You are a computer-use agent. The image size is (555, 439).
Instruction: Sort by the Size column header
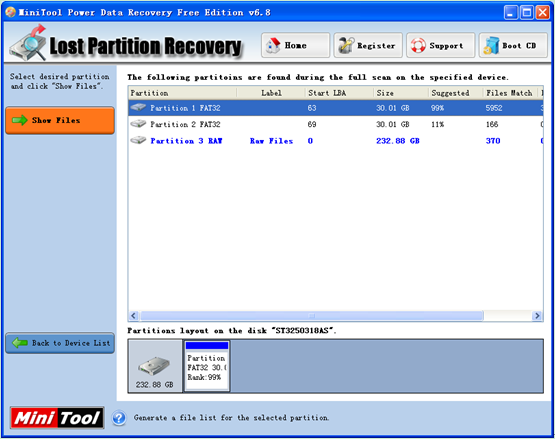click(x=401, y=93)
